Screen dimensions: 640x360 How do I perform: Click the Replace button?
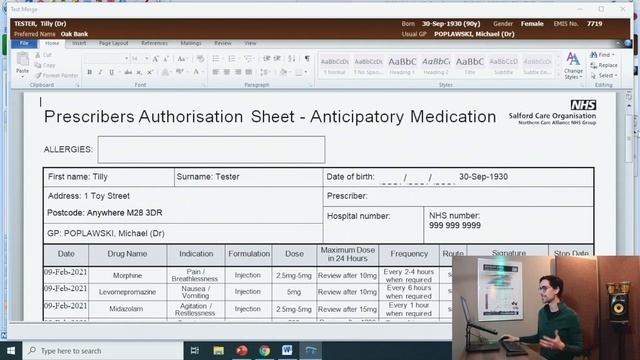[x=604, y=65]
